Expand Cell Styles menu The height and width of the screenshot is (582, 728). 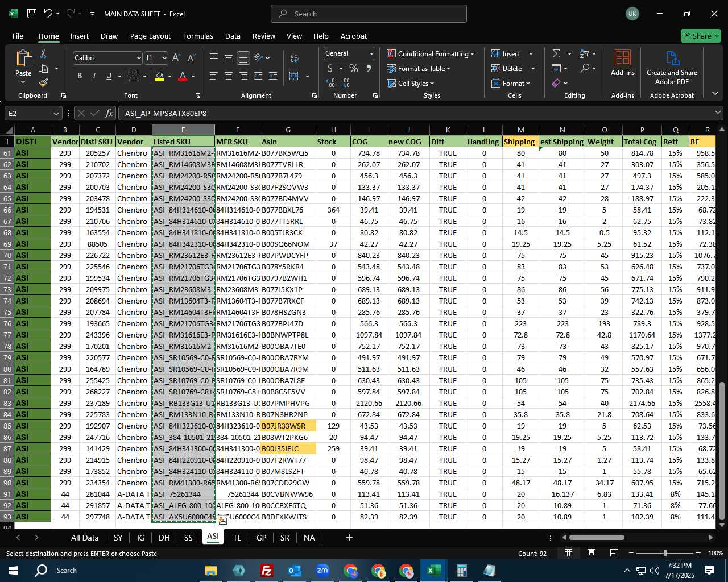[x=410, y=83]
